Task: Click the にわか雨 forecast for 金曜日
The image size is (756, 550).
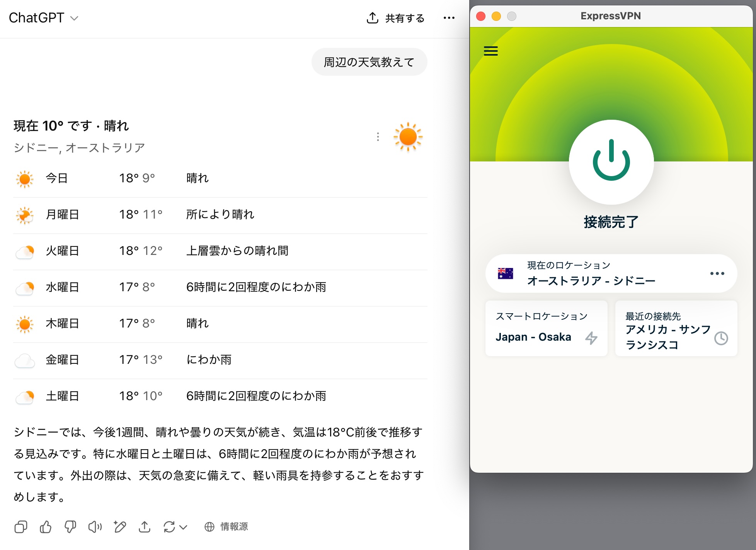Action: coord(209,360)
